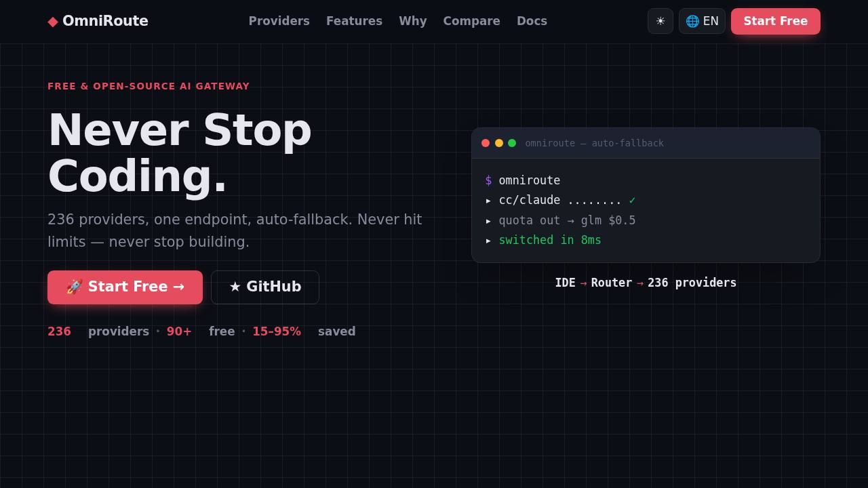Open the Providers nav item
The height and width of the screenshot is (488, 868).
pyautogui.click(x=279, y=21)
